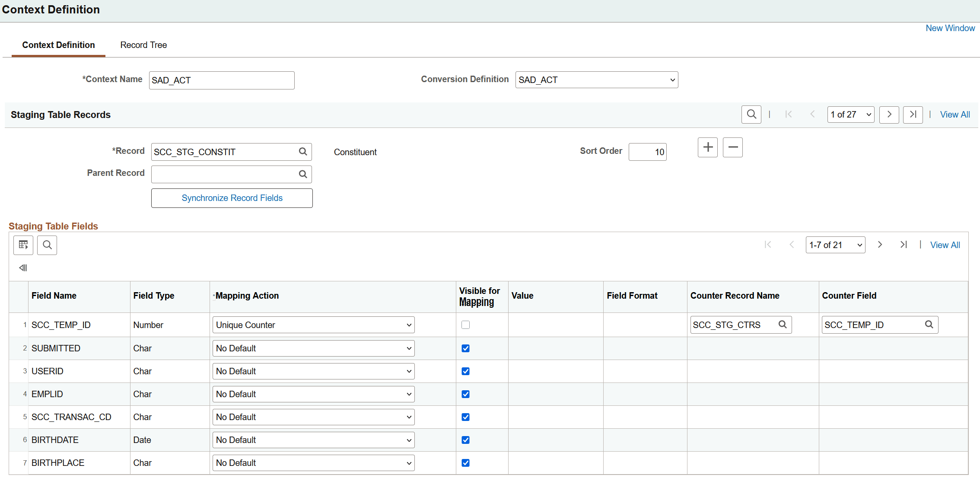Screen dimensions: 980x478
Task: Open the Record field lookup magnifier
Action: pos(303,152)
